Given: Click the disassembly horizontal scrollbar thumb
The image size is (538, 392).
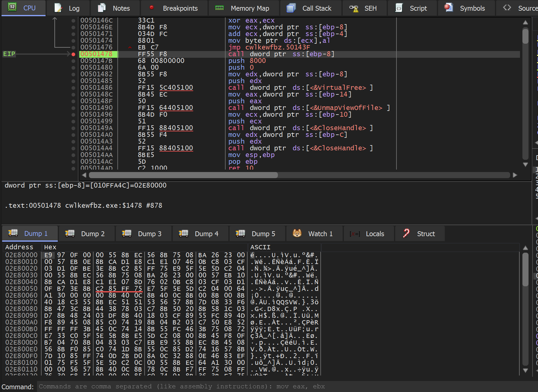Looking at the screenshot, I should tap(183, 175).
